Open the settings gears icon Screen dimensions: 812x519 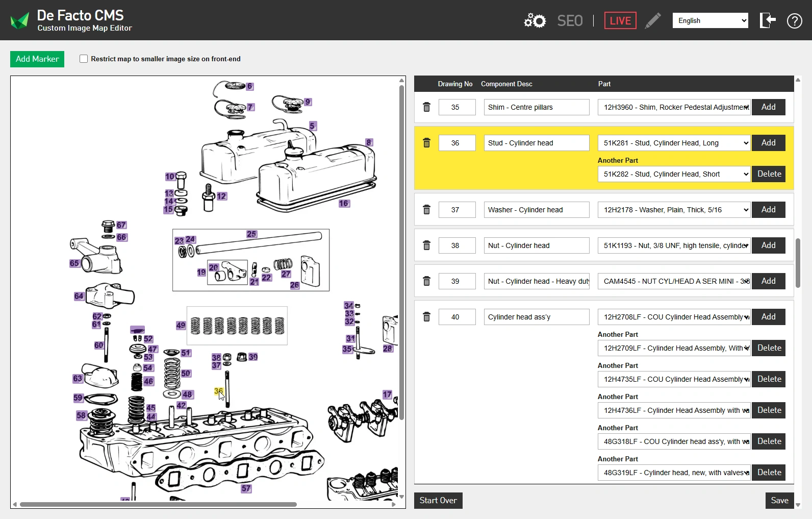tap(535, 20)
